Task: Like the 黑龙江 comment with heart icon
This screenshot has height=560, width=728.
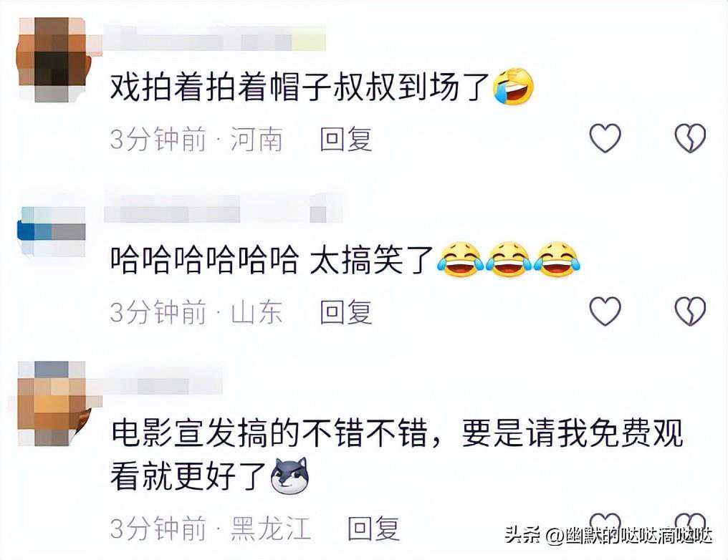Action: coord(605,523)
